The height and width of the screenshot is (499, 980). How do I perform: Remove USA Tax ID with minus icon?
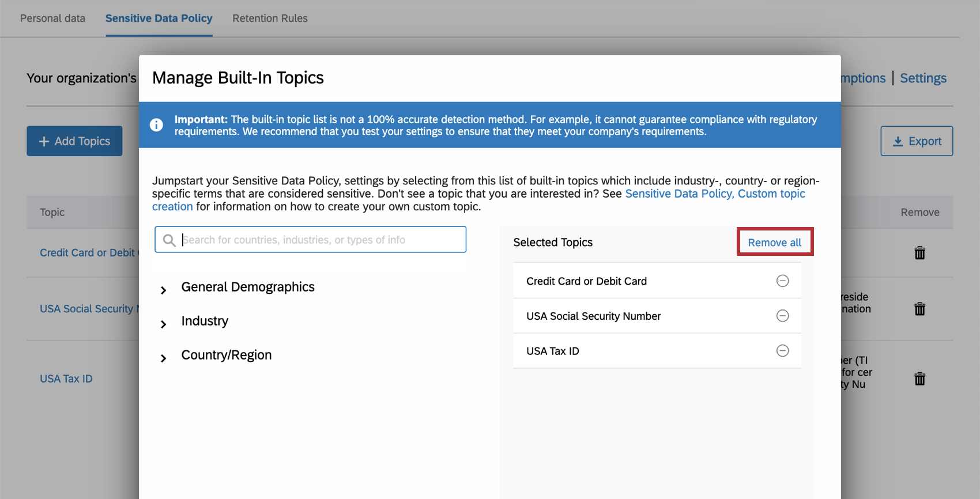tap(782, 351)
